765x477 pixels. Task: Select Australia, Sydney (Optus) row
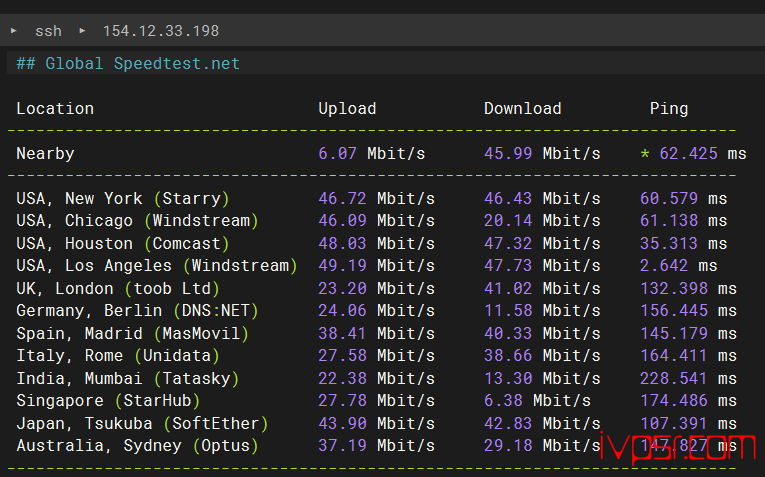pyautogui.click(x=137, y=445)
